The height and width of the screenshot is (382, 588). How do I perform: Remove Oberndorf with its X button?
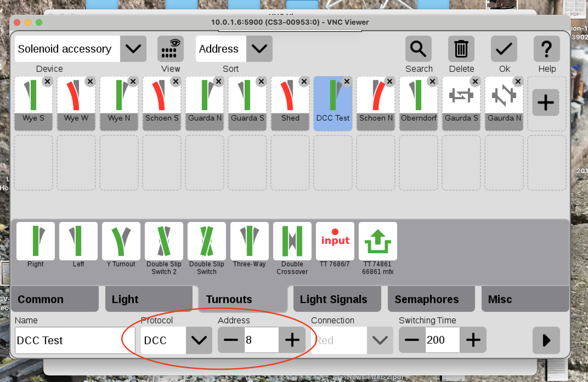pos(432,81)
